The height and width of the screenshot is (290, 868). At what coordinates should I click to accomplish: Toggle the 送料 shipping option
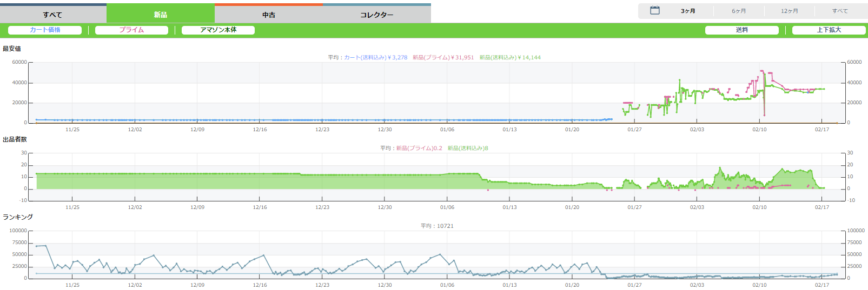coord(741,30)
